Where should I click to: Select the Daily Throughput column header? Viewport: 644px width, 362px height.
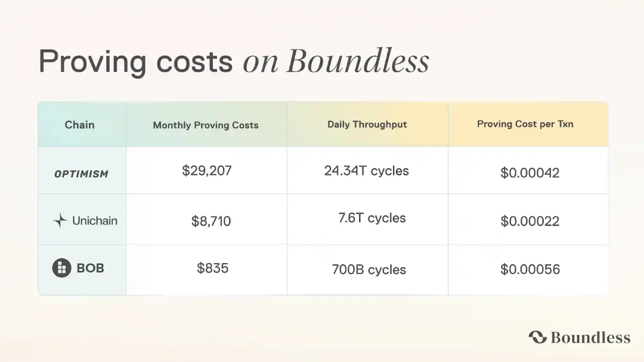point(367,125)
